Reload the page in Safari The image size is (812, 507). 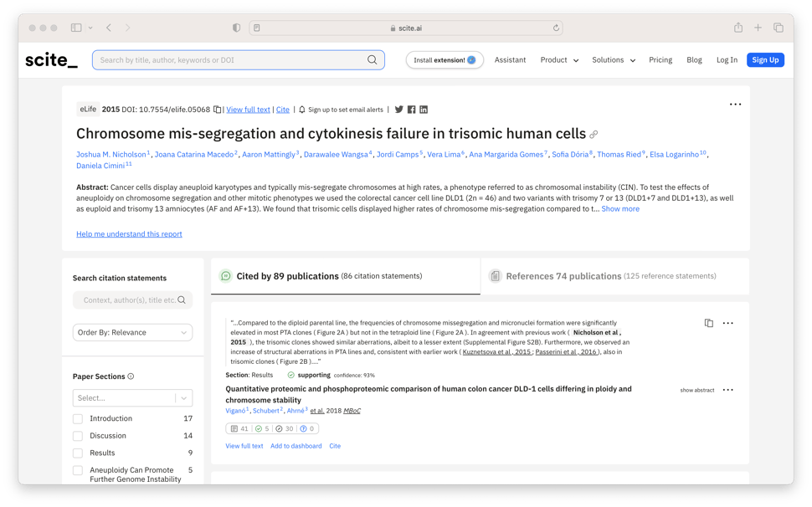[x=556, y=28]
